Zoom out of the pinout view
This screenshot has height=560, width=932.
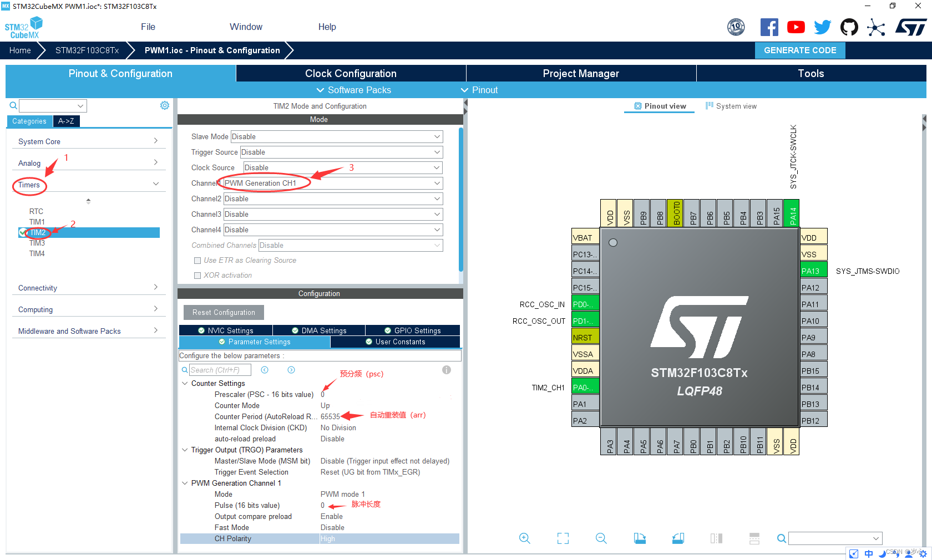click(x=601, y=538)
